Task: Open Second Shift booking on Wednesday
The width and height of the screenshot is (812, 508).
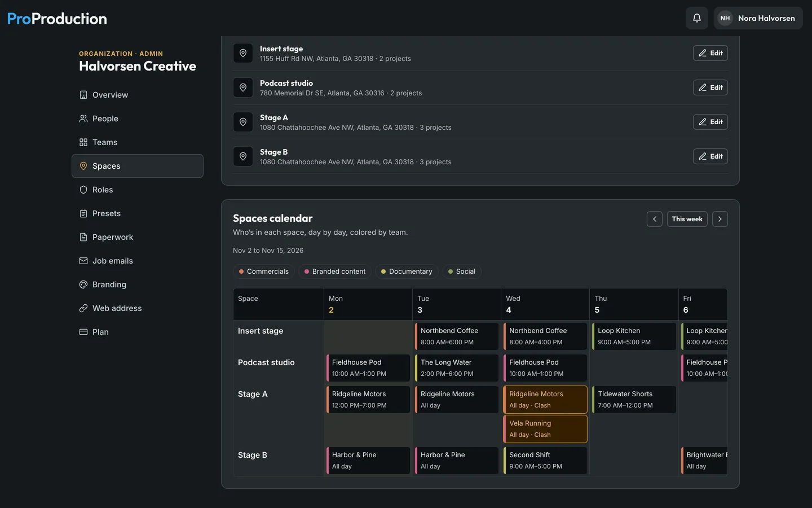Action: click(x=545, y=461)
